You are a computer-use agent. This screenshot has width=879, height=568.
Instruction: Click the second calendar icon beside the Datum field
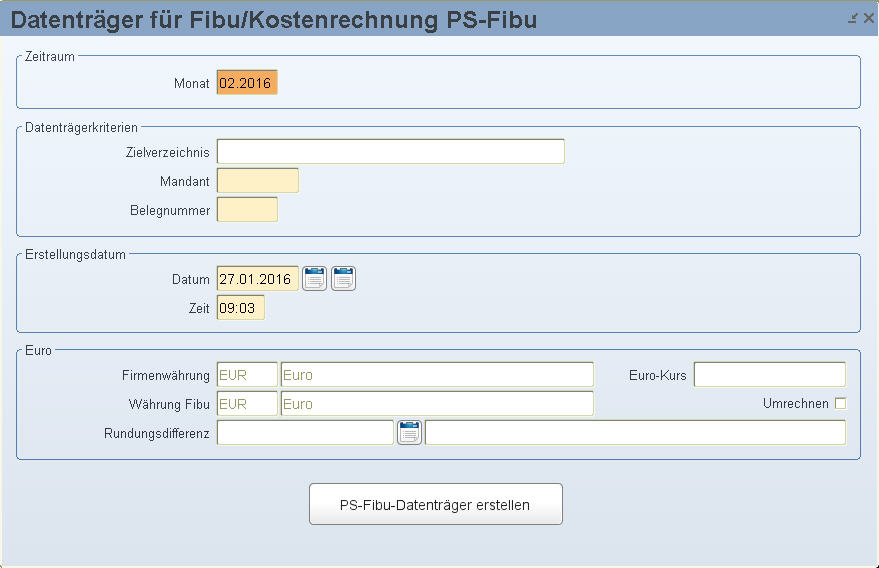click(x=343, y=279)
